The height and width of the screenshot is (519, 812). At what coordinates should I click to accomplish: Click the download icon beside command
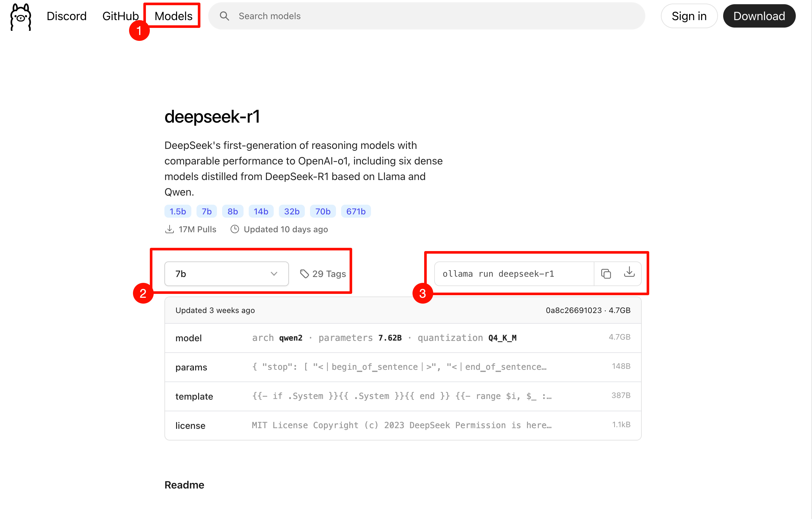click(x=629, y=272)
